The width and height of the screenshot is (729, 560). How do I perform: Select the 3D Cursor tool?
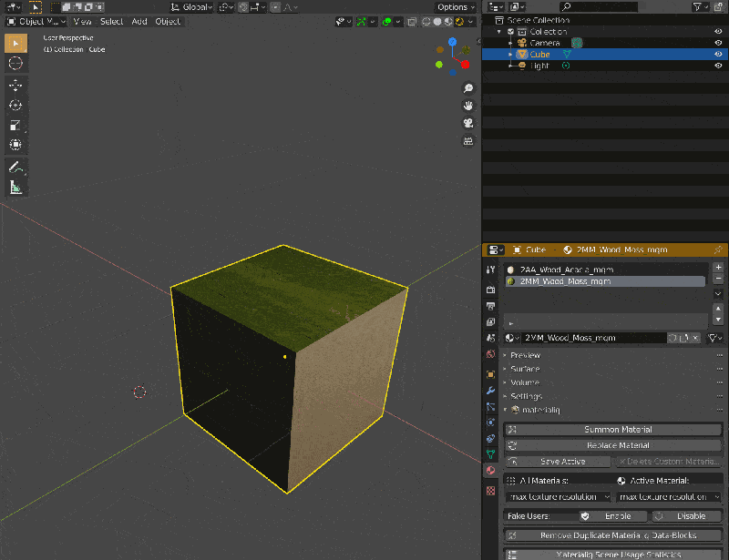[x=15, y=63]
